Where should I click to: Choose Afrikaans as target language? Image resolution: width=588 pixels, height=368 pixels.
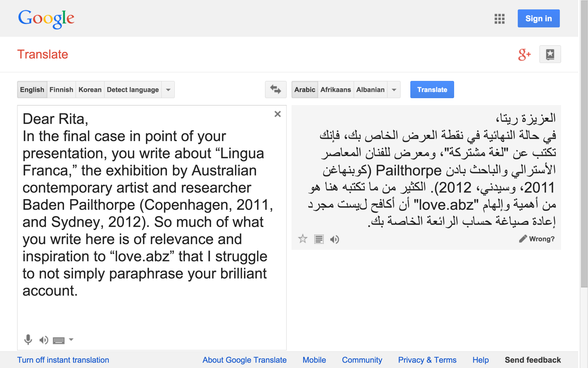tap(336, 90)
